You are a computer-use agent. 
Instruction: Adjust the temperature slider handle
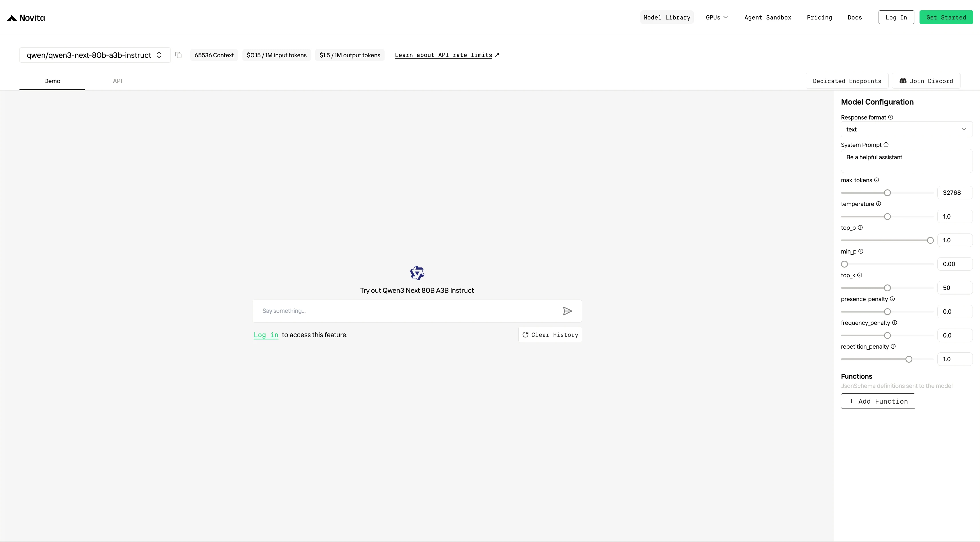887,216
